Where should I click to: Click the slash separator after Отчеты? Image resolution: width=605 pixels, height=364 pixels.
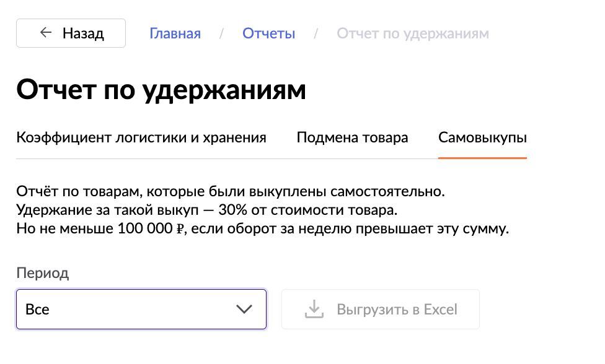(x=316, y=33)
